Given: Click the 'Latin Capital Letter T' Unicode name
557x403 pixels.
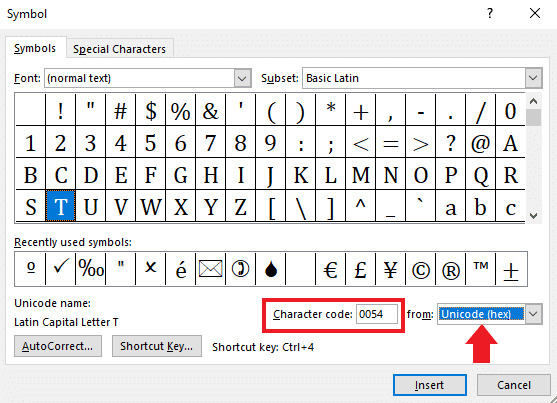Looking at the screenshot, I should [66, 322].
